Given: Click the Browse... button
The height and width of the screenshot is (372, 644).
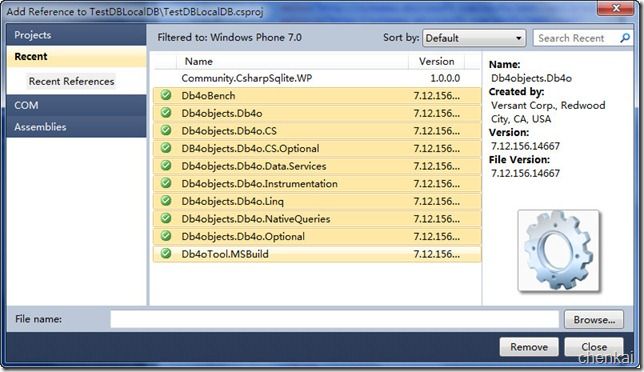Looking at the screenshot, I should [x=594, y=319].
